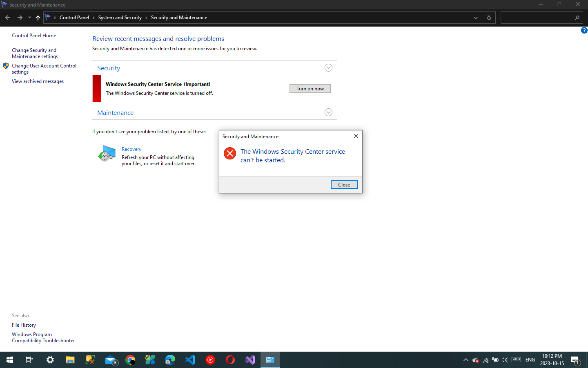Open the Help question mark icon
Viewport: 588px width, 368px height.
point(584,30)
